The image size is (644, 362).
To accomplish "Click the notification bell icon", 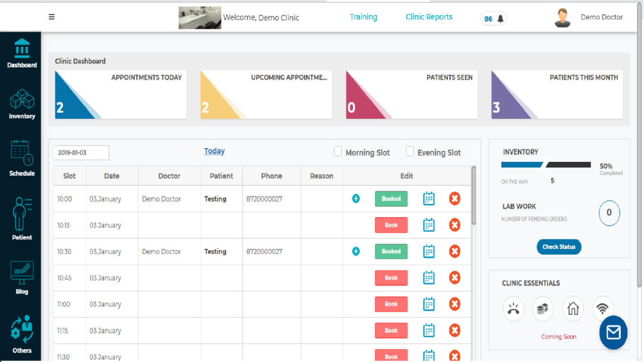I will pyautogui.click(x=500, y=19).
